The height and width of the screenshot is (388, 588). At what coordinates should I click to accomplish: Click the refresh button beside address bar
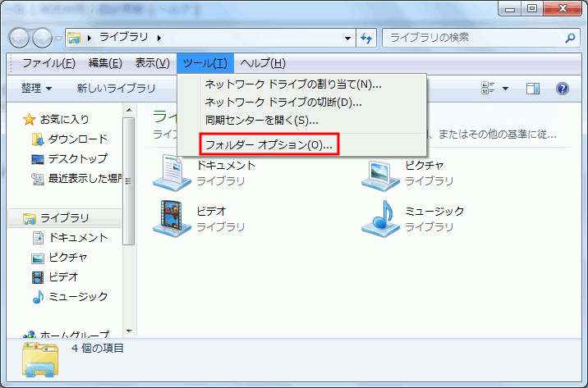tap(367, 38)
